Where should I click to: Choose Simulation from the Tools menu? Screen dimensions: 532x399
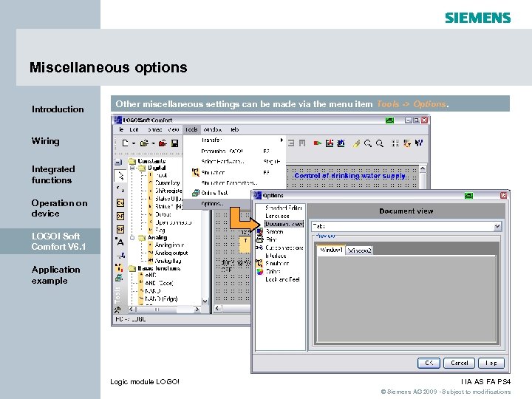point(234,172)
